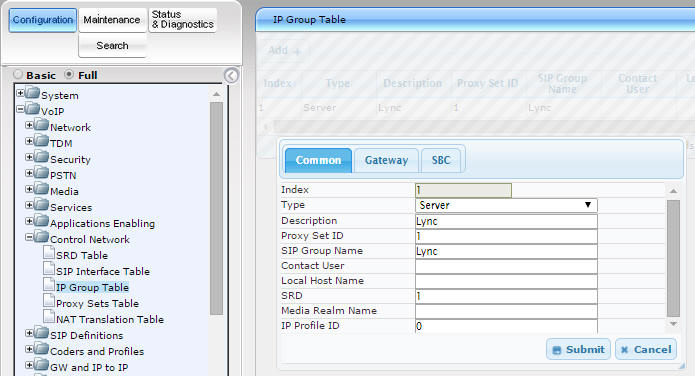
Task: Select the Basic view radio button
Action: pyautogui.click(x=18, y=74)
